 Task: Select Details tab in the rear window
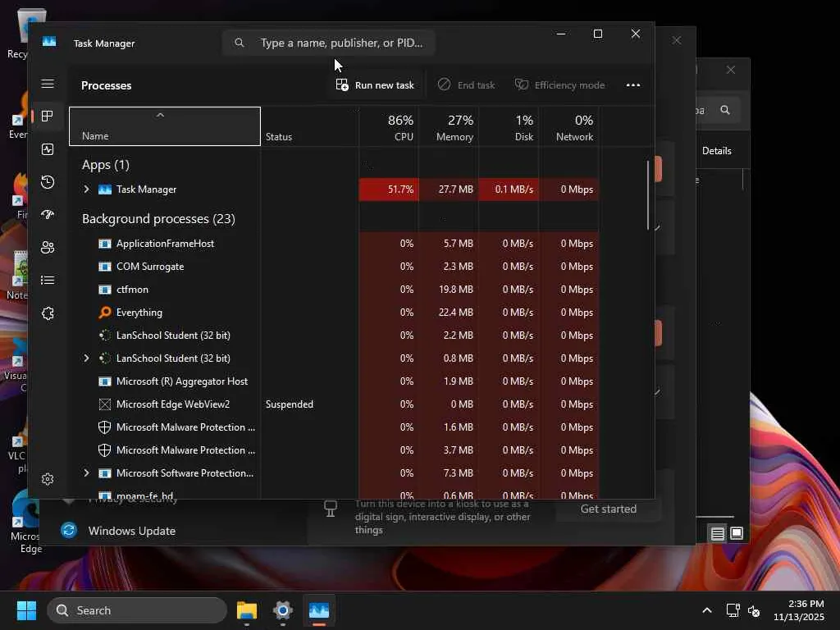click(x=717, y=151)
